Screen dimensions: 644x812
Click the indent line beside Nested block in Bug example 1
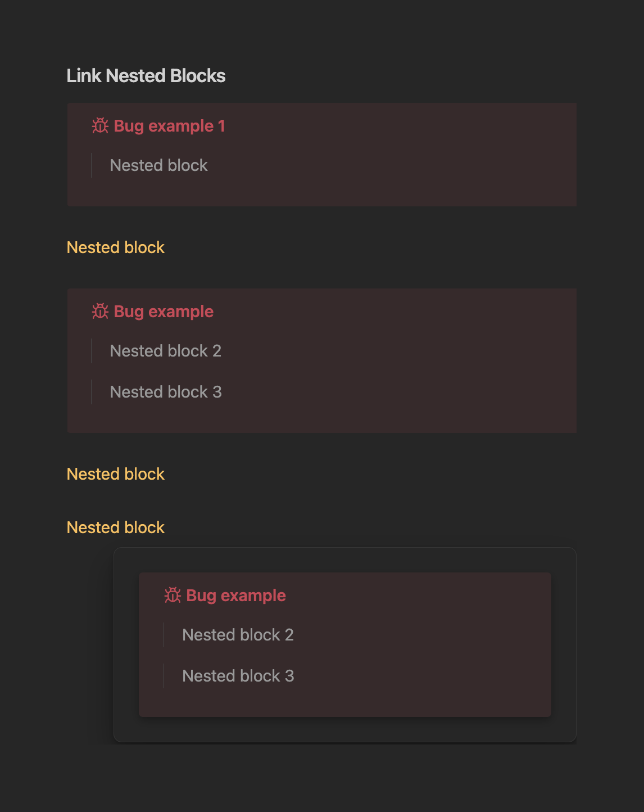click(x=91, y=165)
